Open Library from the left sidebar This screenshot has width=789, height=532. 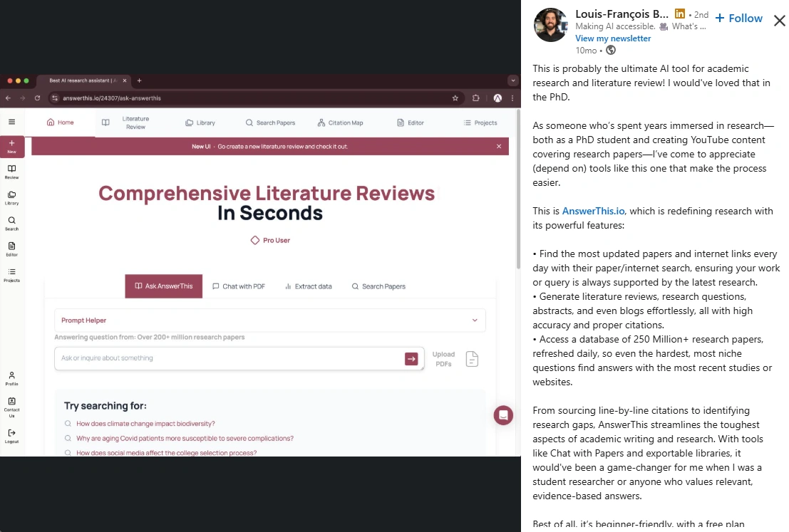[x=11, y=197]
